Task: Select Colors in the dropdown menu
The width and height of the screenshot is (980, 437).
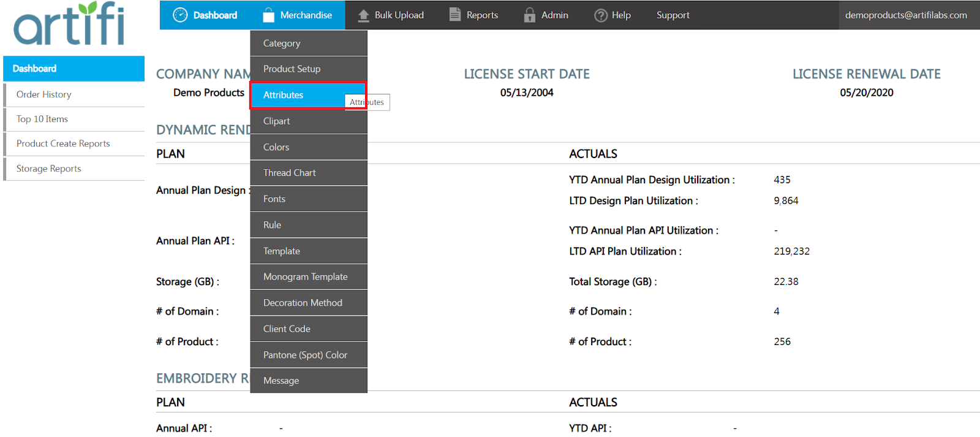Action: [x=309, y=147]
